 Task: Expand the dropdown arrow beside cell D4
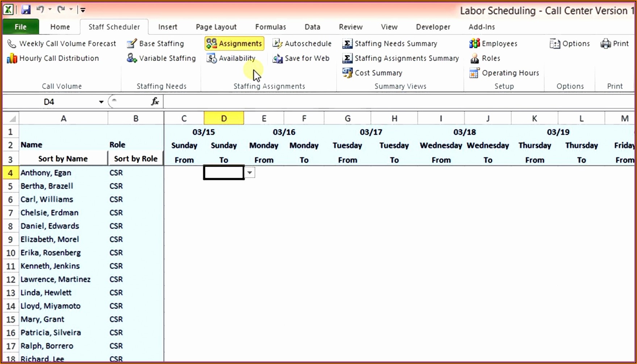pyautogui.click(x=250, y=173)
